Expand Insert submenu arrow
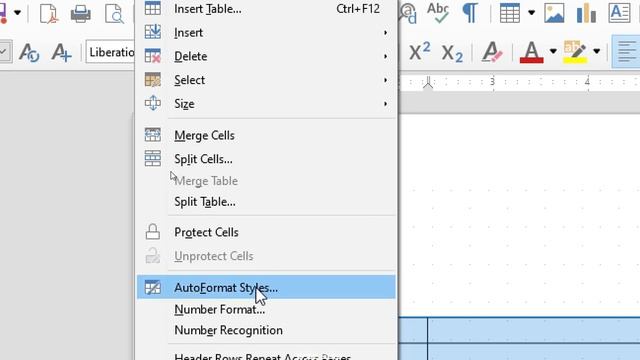The width and height of the screenshot is (640, 360). pos(385,33)
